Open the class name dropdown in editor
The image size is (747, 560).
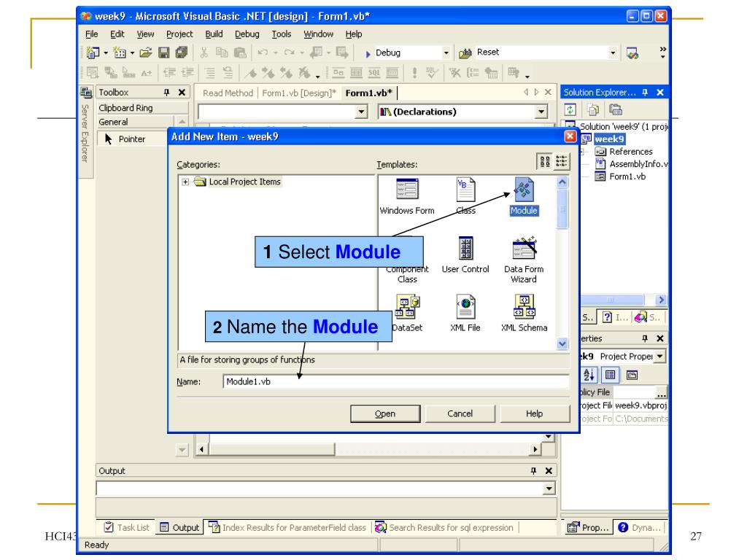pyautogui.click(x=362, y=112)
